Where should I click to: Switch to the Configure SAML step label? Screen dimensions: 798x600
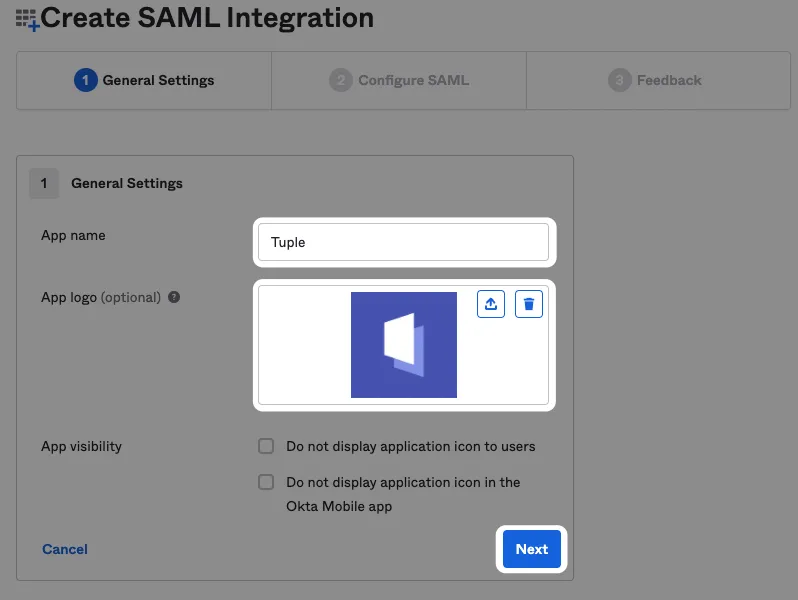(413, 80)
